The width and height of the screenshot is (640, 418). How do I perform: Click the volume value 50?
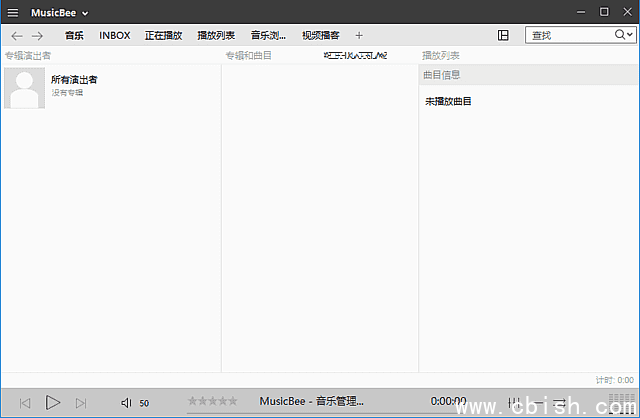pyautogui.click(x=144, y=403)
